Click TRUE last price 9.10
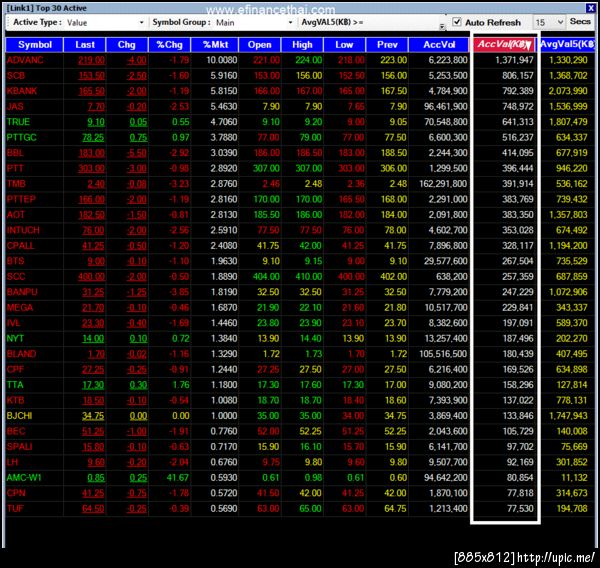This screenshot has width=600, height=568. click(x=96, y=122)
